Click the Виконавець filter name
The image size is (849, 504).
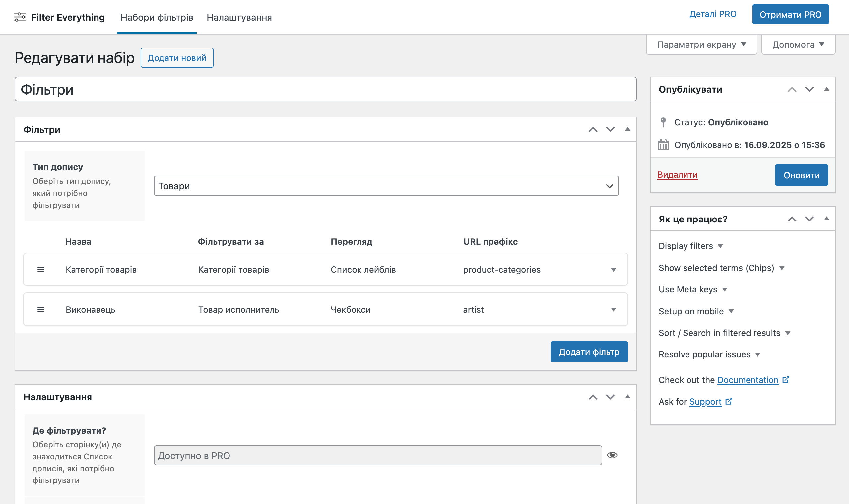tap(90, 309)
